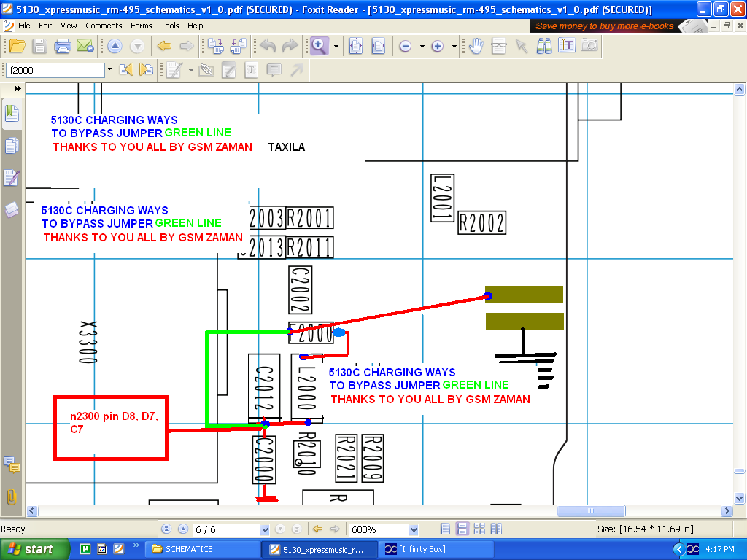Print the document using the printer icon
747x560 pixels.
(63, 46)
